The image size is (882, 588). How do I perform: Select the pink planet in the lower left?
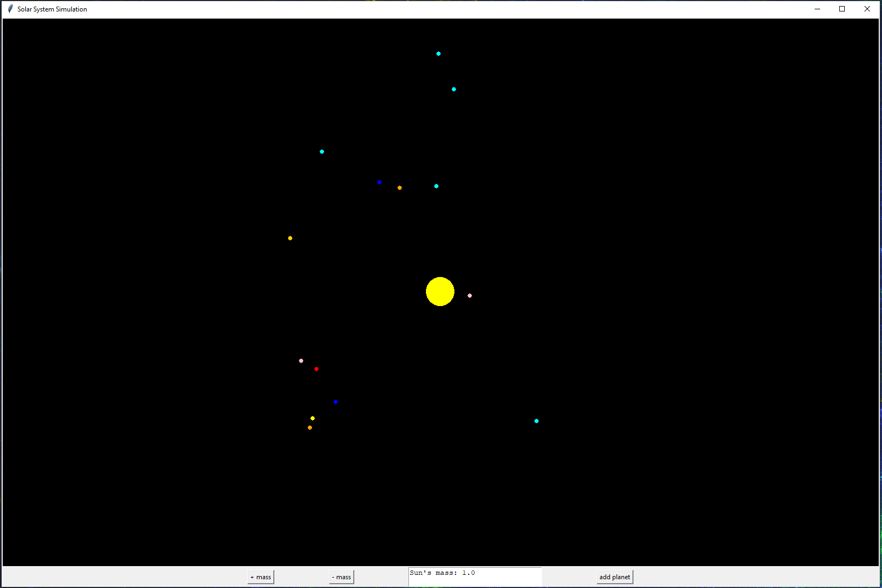(301, 360)
